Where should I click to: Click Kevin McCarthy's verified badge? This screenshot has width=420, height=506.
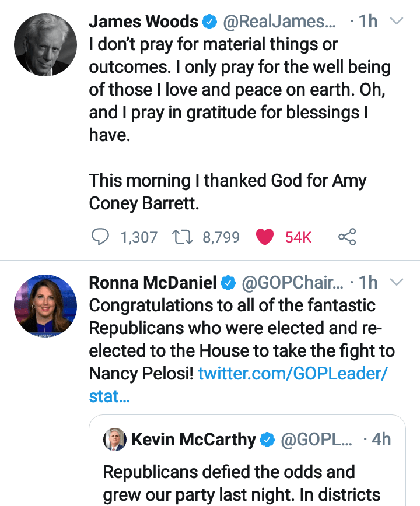[x=267, y=440]
